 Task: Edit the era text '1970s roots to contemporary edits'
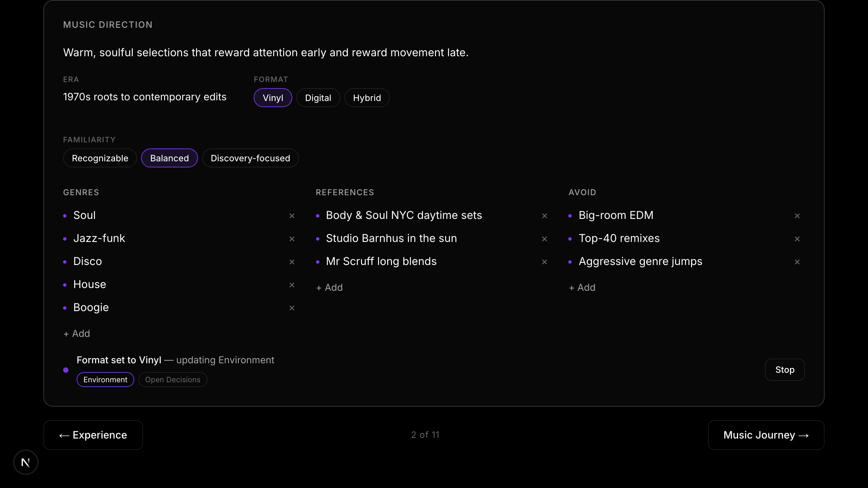coord(145,97)
